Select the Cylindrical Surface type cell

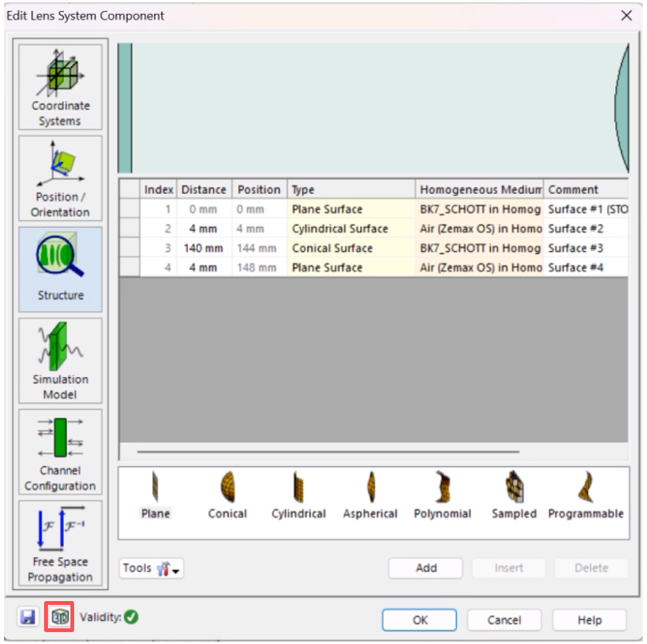(350, 229)
